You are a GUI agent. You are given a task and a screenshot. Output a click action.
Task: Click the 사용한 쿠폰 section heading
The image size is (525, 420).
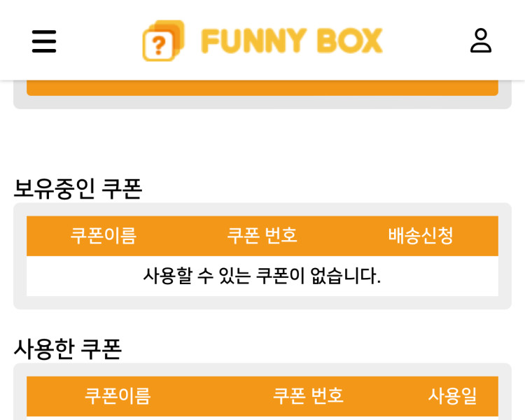pos(68,349)
